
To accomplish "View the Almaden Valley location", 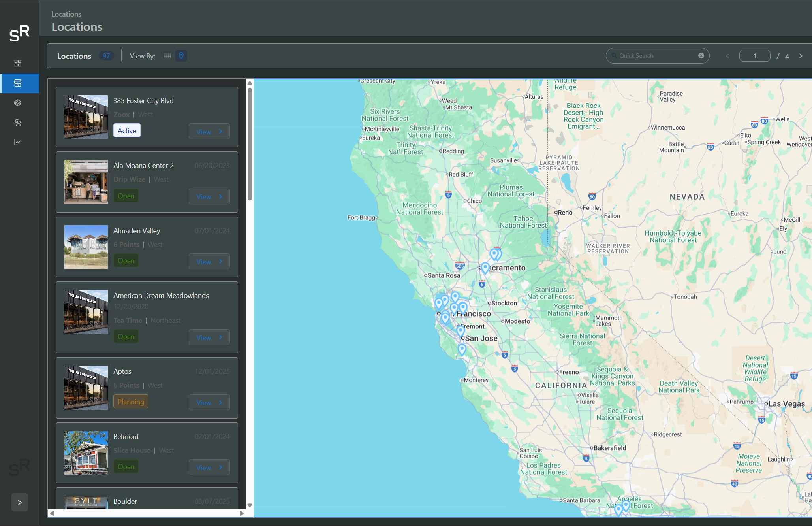I will (x=209, y=262).
